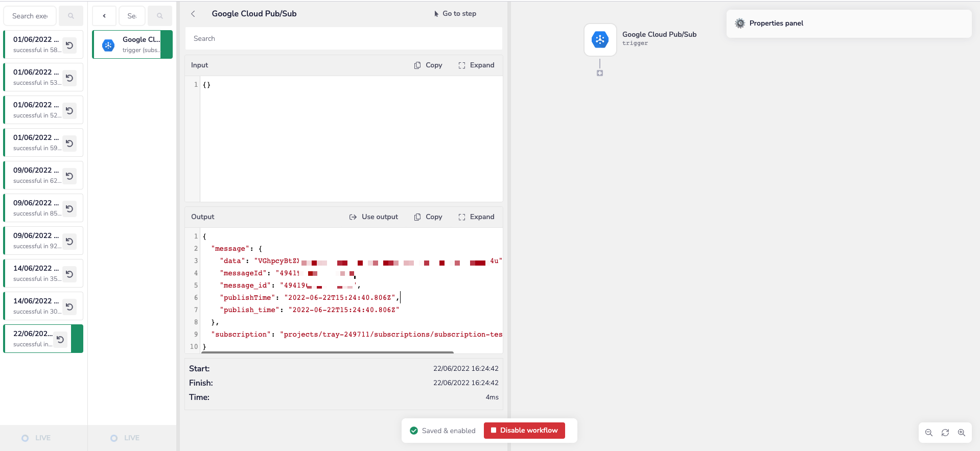Copy the Output JSON
This screenshot has height=451, width=980.
428,217
